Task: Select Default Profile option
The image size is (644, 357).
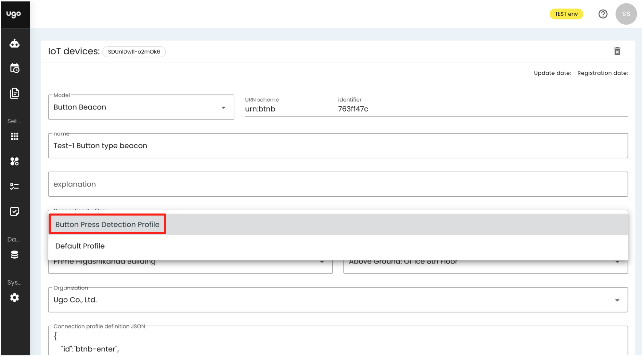Action: tap(338, 246)
